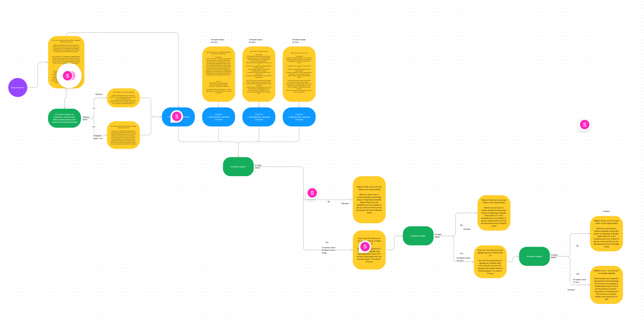Select the blue "Статья 3" node

click(x=259, y=117)
